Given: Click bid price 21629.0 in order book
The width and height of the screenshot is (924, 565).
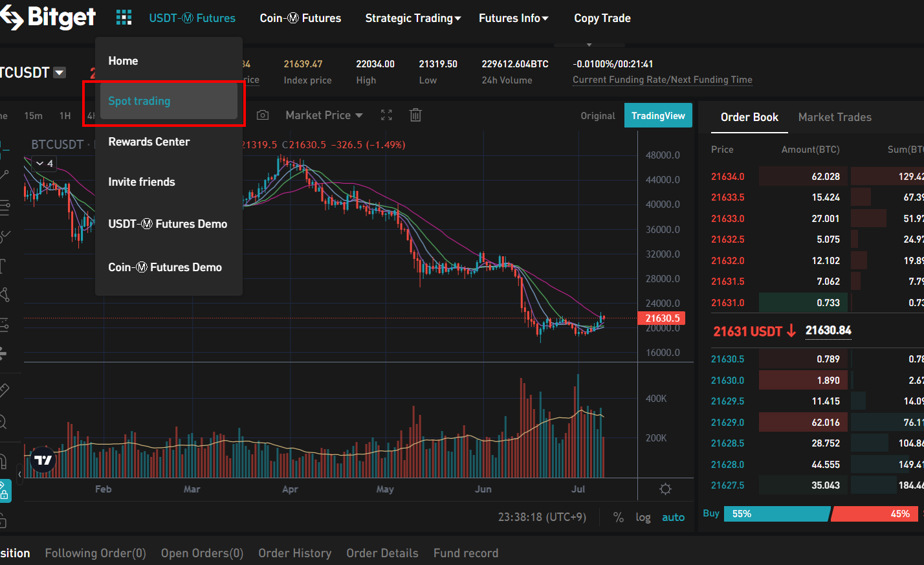Looking at the screenshot, I should pyautogui.click(x=728, y=423).
